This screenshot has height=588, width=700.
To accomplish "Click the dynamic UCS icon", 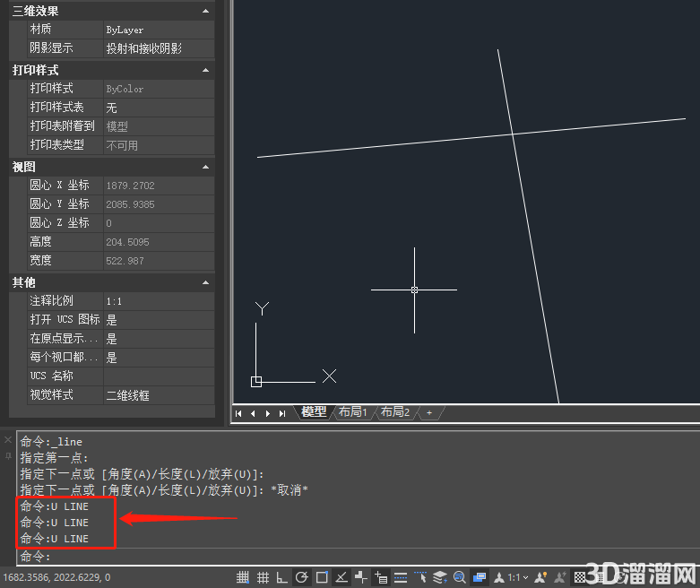I will (x=361, y=577).
